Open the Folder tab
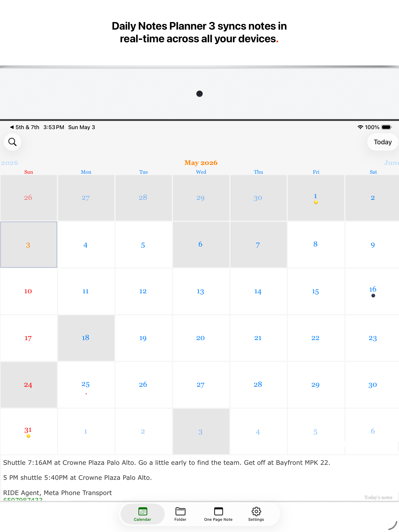 [x=180, y=514]
